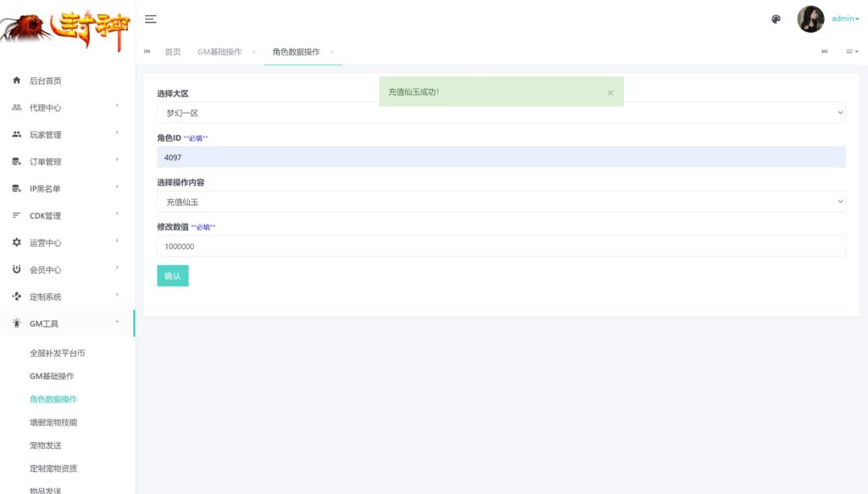Switch to the GM基础操作 tab
The width and height of the screenshot is (868, 494).
219,52
